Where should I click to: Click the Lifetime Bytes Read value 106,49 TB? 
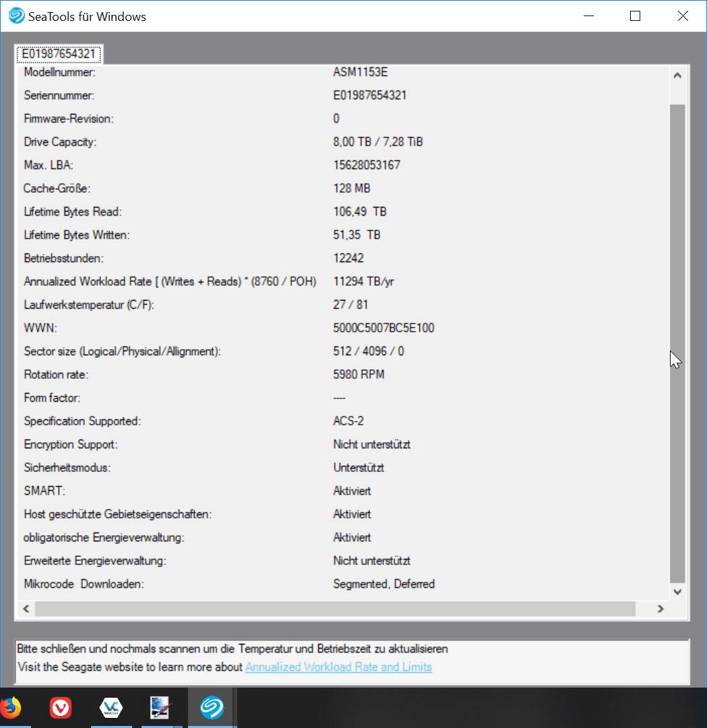coord(360,211)
